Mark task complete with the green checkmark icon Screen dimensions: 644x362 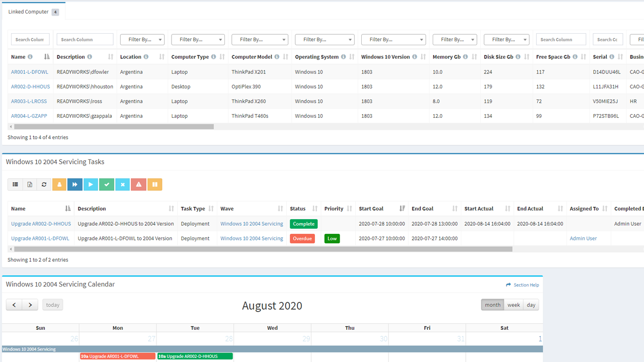(106, 185)
